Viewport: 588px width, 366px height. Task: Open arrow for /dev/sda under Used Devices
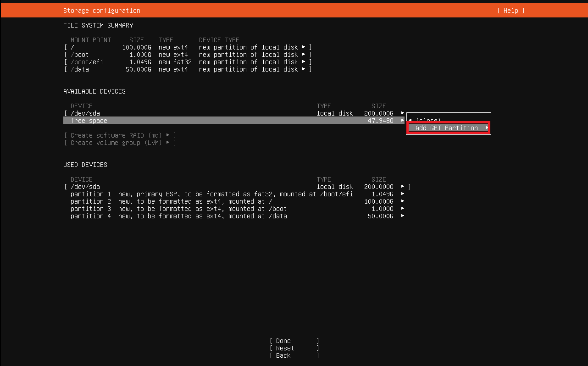[x=403, y=187]
